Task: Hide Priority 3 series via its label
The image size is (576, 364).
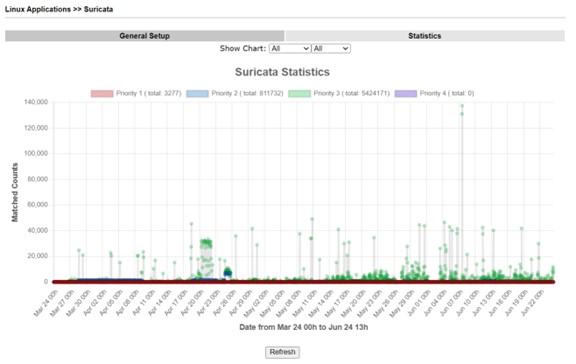Action: [x=352, y=93]
